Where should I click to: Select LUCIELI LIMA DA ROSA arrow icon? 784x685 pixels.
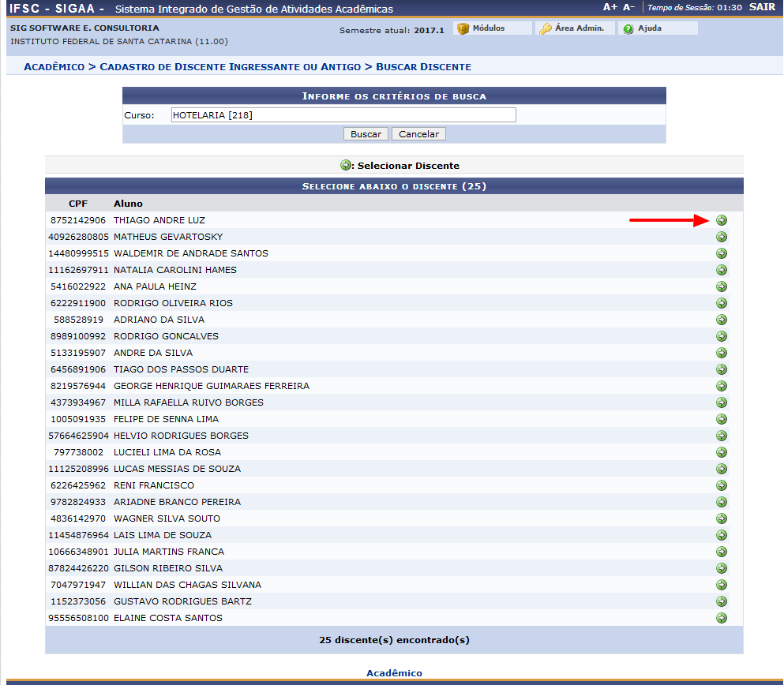tap(721, 452)
